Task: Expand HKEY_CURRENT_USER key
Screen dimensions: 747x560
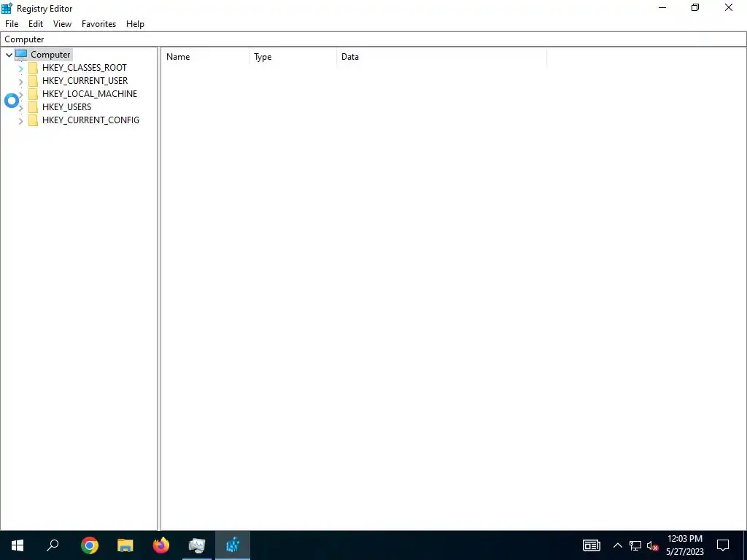Action: click(x=20, y=82)
